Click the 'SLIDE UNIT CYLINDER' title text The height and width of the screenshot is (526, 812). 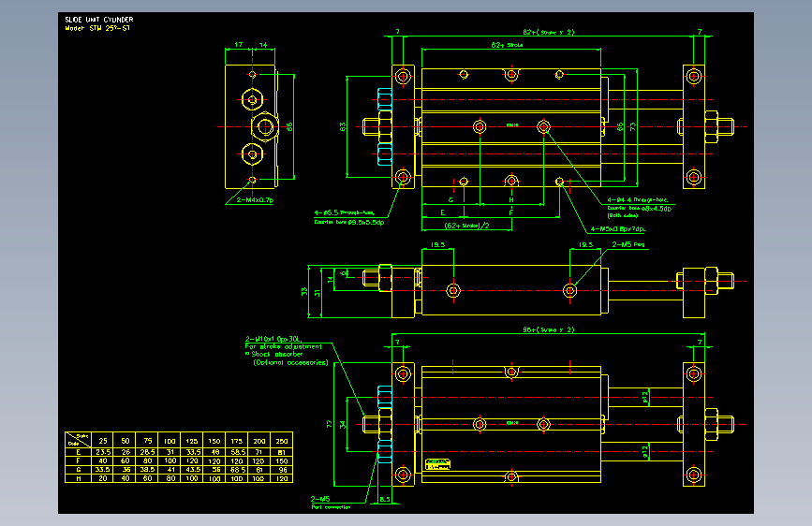click(x=99, y=20)
